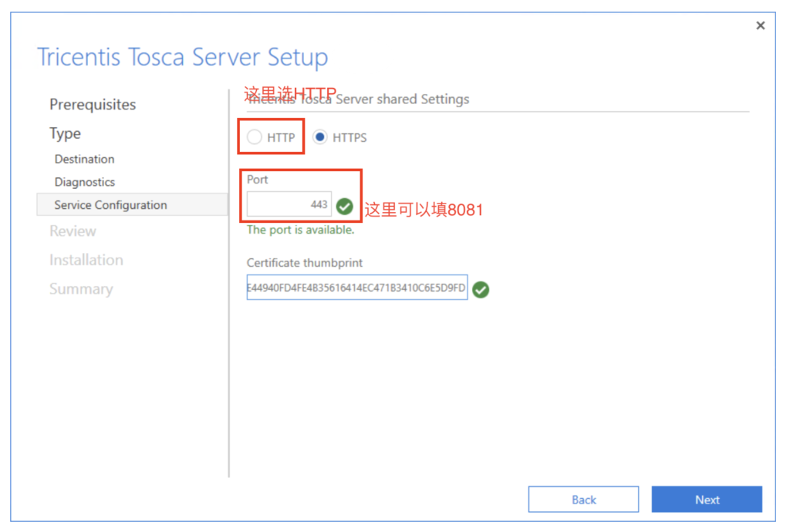The height and width of the screenshot is (532, 790).
Task: Click the 'Tricentis Tosca Server Setup' title
Action: coord(182,56)
